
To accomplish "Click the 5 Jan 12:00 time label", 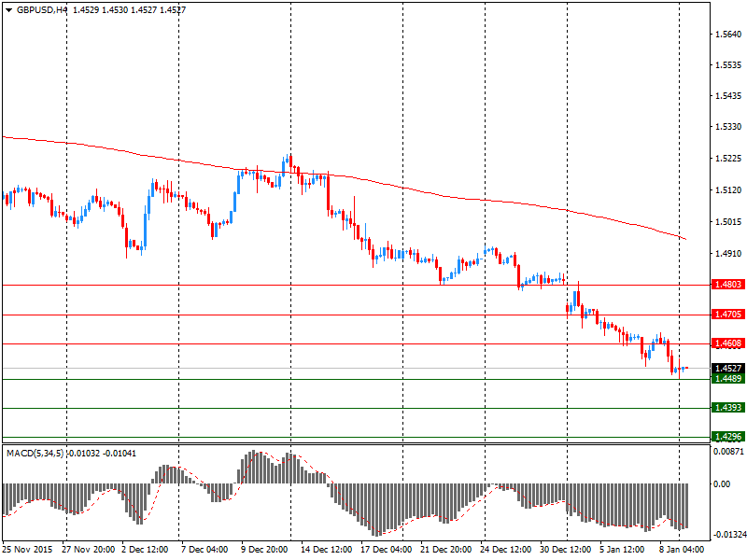I will pyautogui.click(x=622, y=550).
